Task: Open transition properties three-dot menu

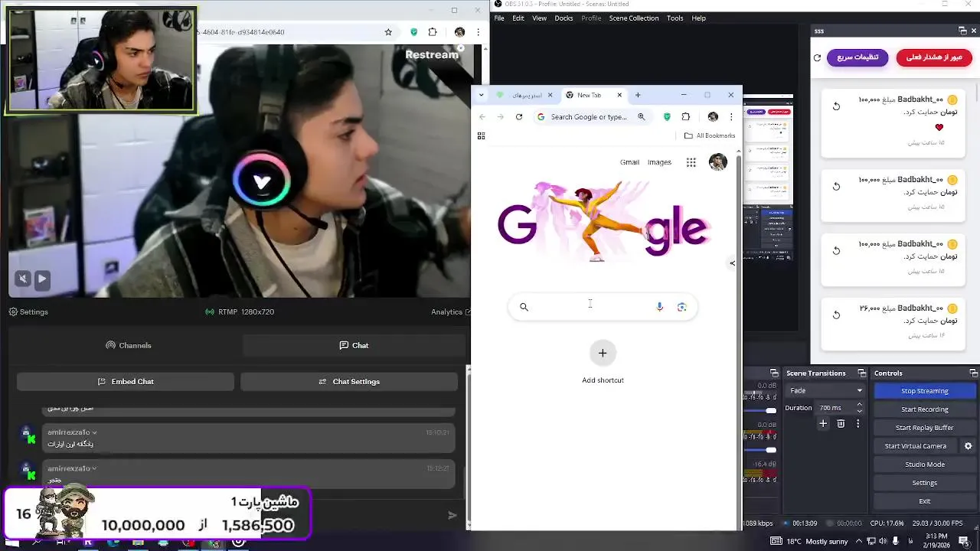Action: pyautogui.click(x=857, y=423)
